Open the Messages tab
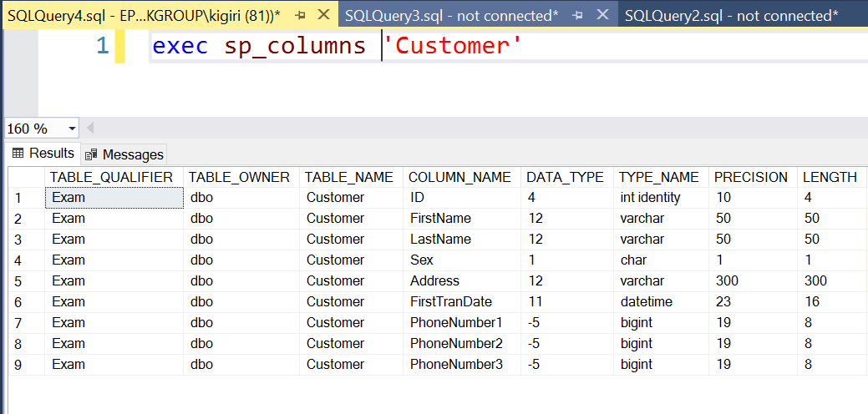Image resolution: width=868 pixels, height=414 pixels. click(124, 154)
